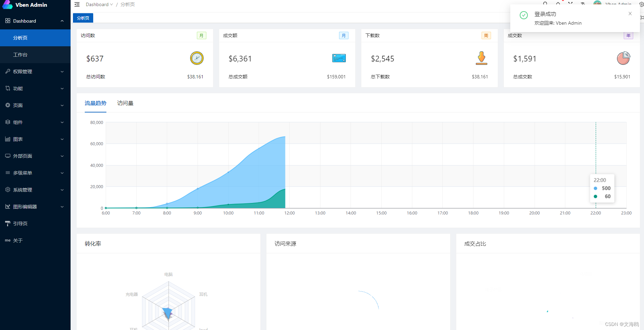This screenshot has height=330, width=644.
Task: Click the 分析页 breadcrumb text
Action: 128,4
